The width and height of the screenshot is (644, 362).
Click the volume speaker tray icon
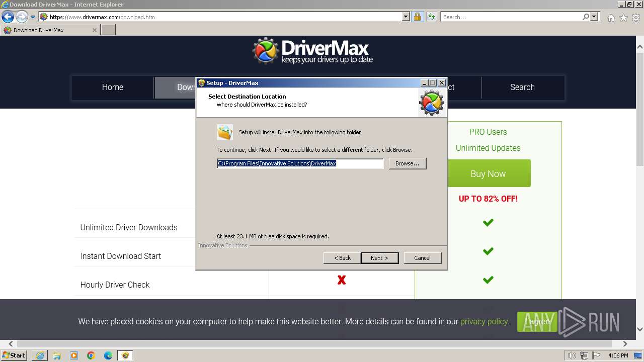click(x=572, y=355)
